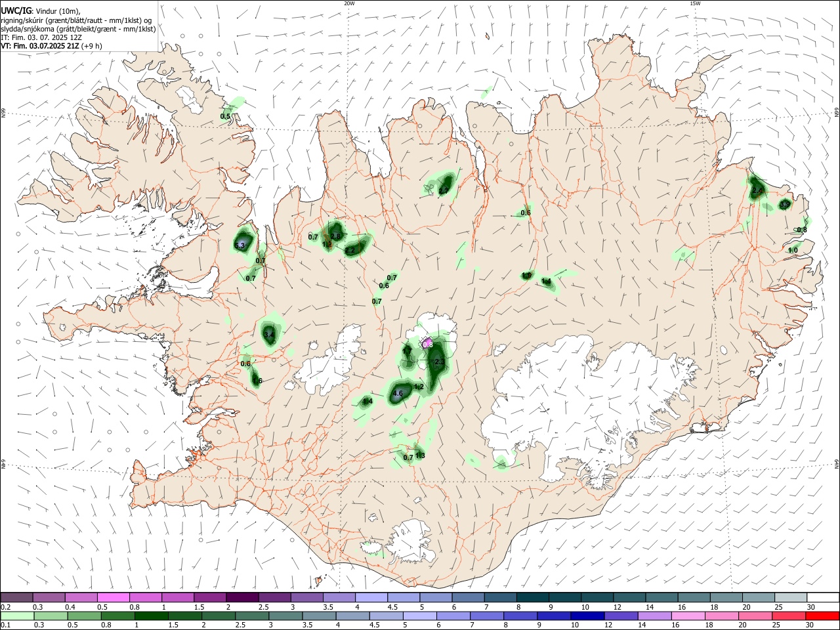Pick the lavender swatch between 14 and 16 in lower legend
This screenshot has height=630, width=840.
pos(655,616)
